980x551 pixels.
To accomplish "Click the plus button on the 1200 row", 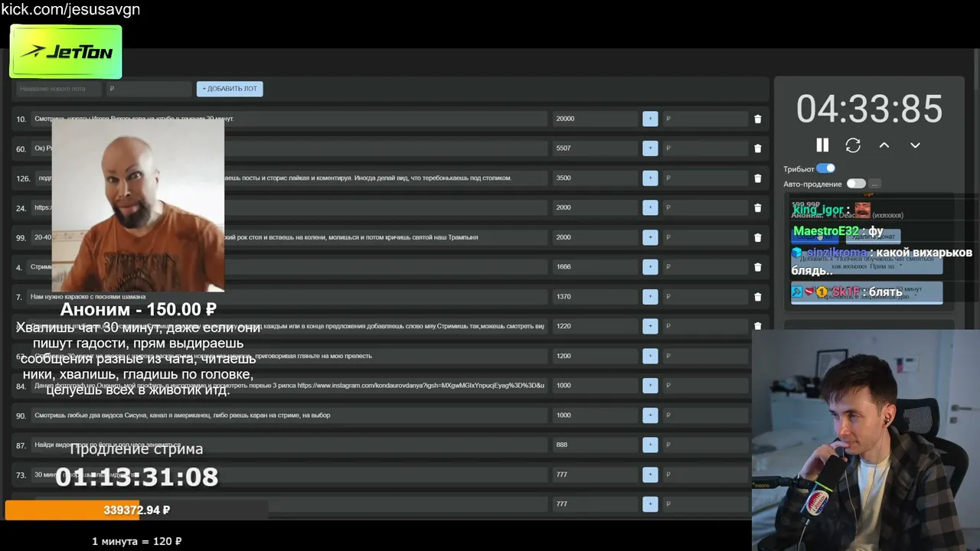I will pos(650,356).
